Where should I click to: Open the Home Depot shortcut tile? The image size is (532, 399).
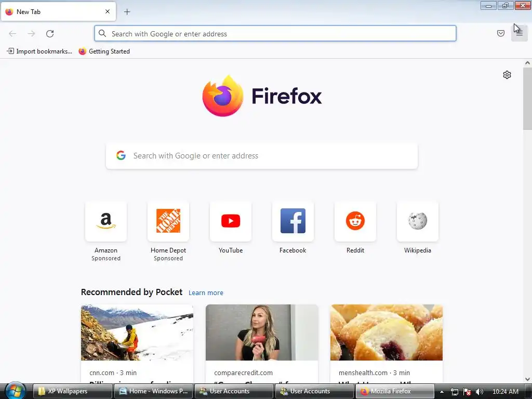(168, 221)
